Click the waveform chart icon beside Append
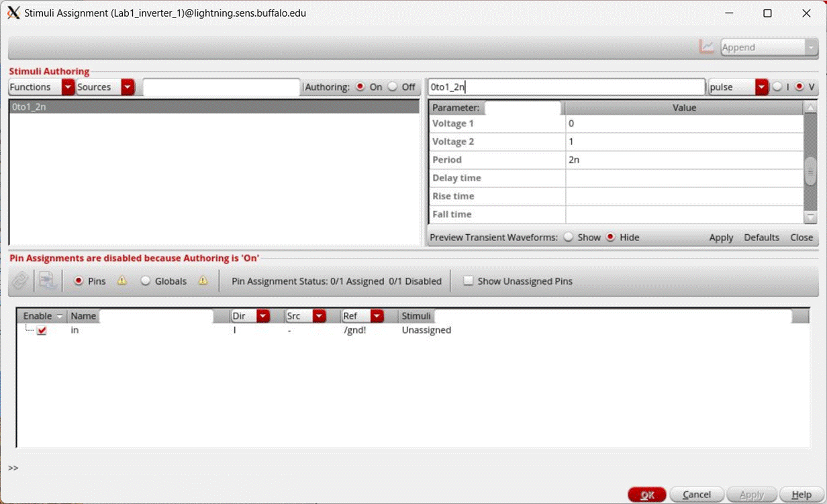Viewport: 827px width, 504px height. tap(706, 47)
